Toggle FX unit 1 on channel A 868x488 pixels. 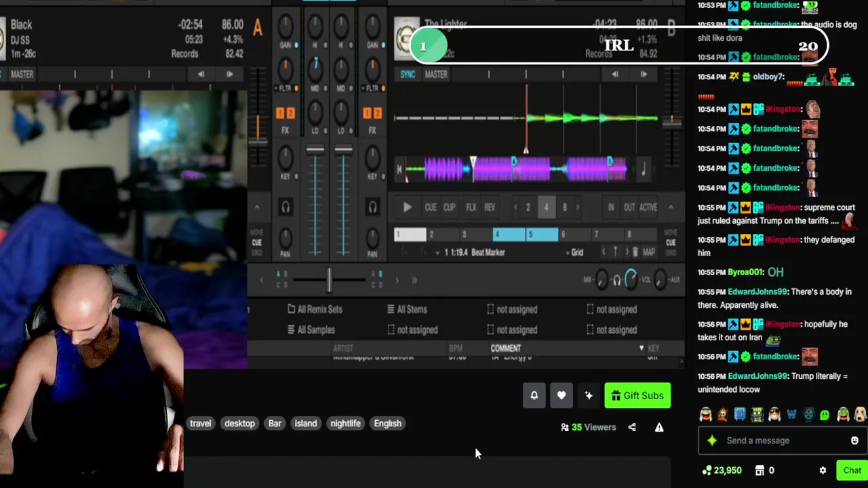point(281,113)
